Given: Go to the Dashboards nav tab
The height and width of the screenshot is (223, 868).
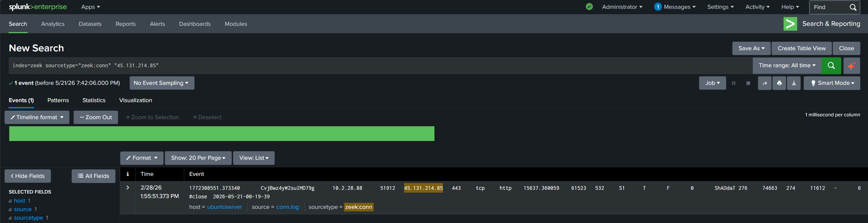Looking at the screenshot, I should point(195,24).
